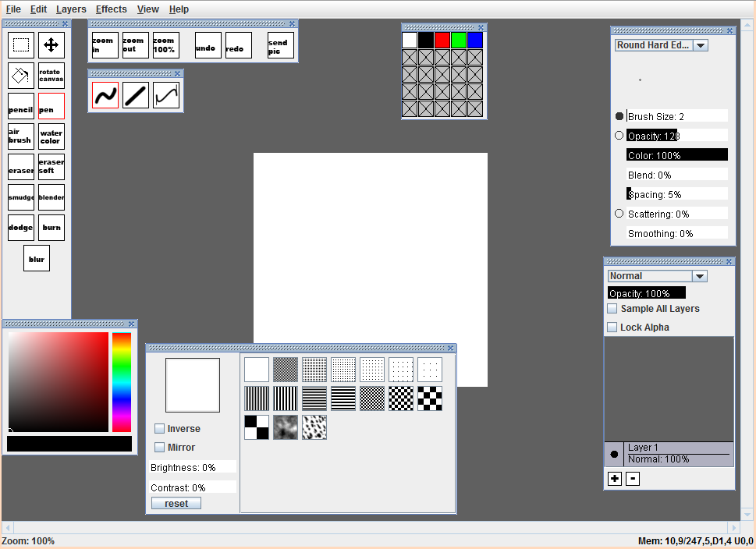Image resolution: width=756 pixels, height=549 pixels.
Task: Enable the Inverse texture checkbox
Action: click(160, 429)
